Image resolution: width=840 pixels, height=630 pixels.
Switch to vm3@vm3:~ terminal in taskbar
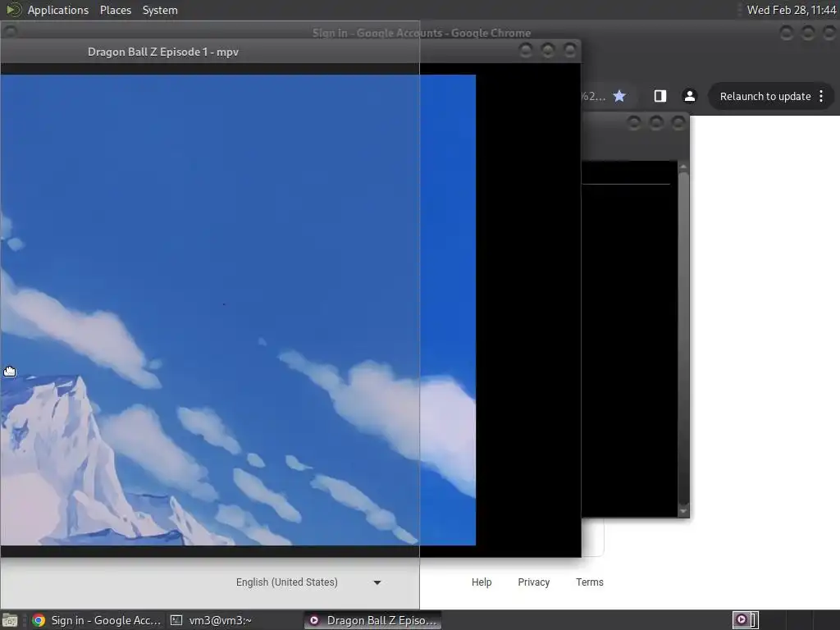click(x=212, y=620)
